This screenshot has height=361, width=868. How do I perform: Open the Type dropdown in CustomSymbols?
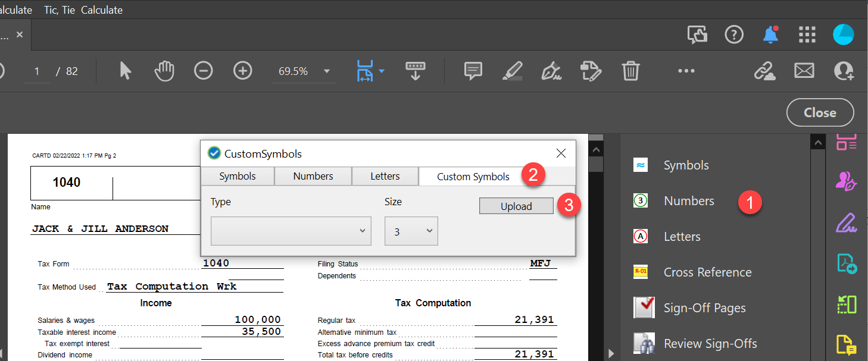[291, 231]
